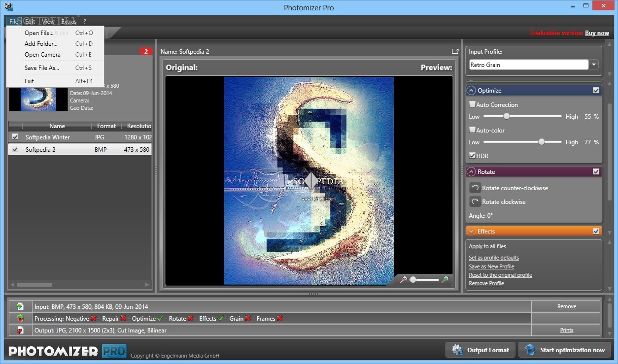Image resolution: width=618 pixels, height=364 pixels.
Task: Rotate image clockwise icon
Action: tap(475, 201)
